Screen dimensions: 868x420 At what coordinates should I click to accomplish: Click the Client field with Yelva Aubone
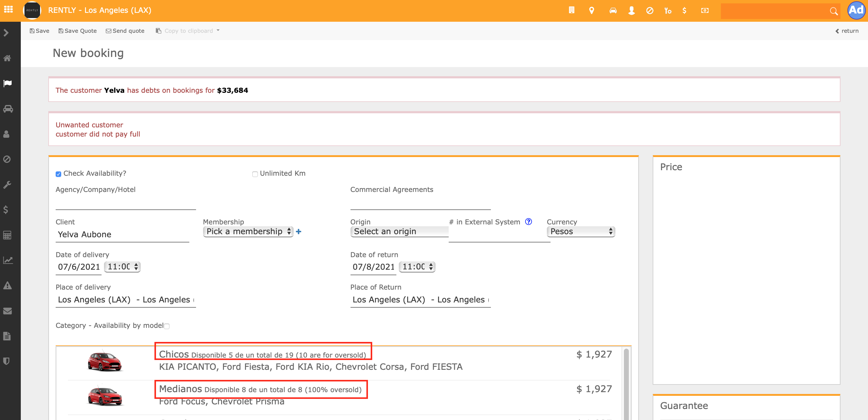pos(122,234)
